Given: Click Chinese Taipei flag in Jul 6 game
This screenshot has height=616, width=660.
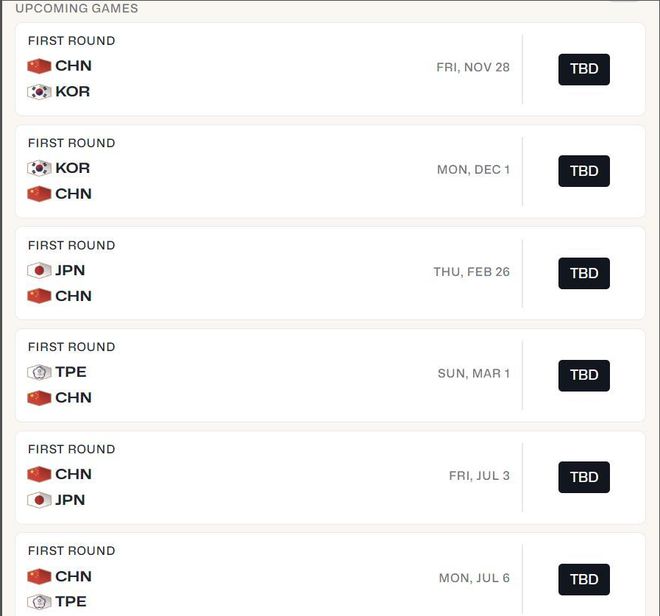Looking at the screenshot, I should 39,602.
